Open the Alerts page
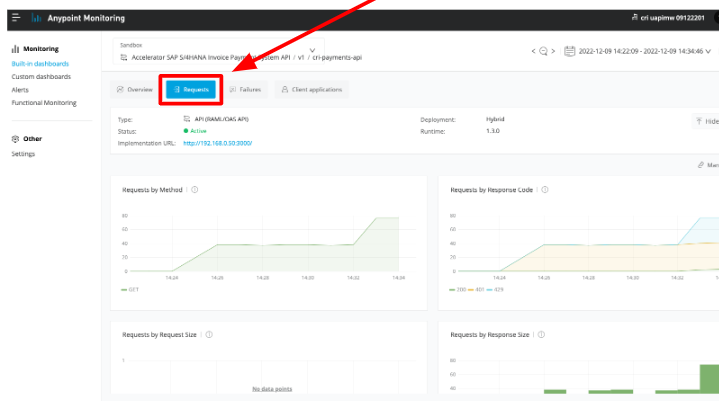The height and width of the screenshot is (401, 719). click(x=20, y=90)
